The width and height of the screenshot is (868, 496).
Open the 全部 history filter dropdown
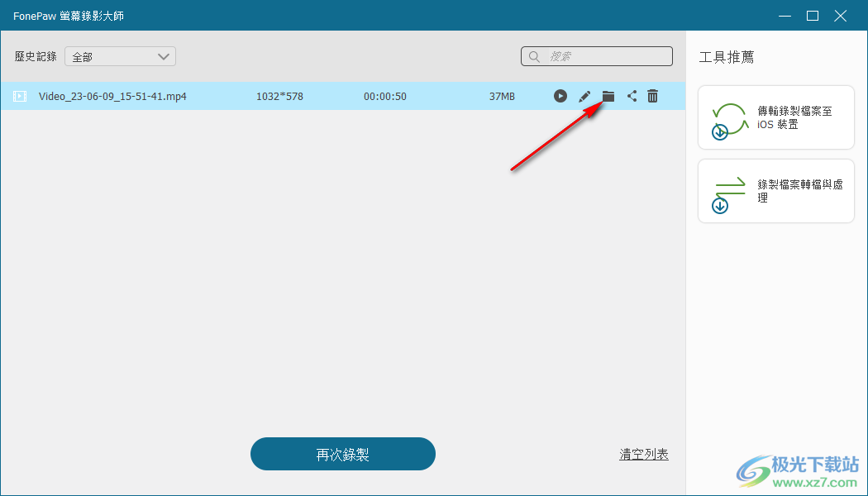(x=120, y=56)
